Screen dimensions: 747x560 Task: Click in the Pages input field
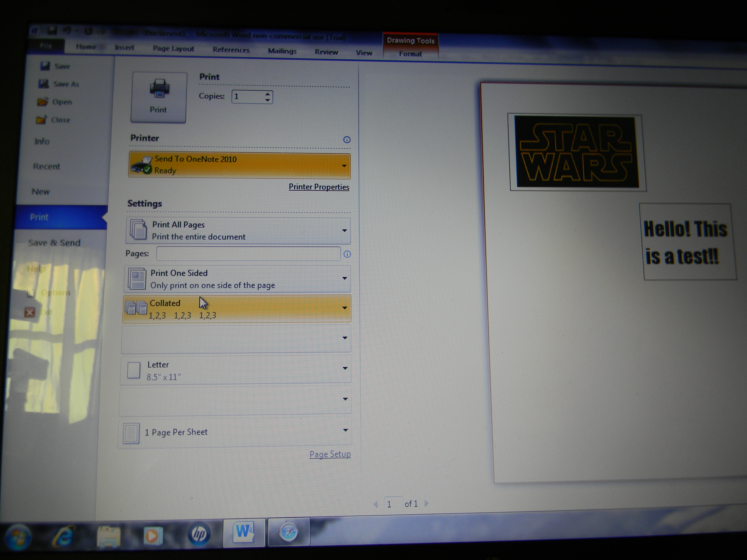[248, 253]
